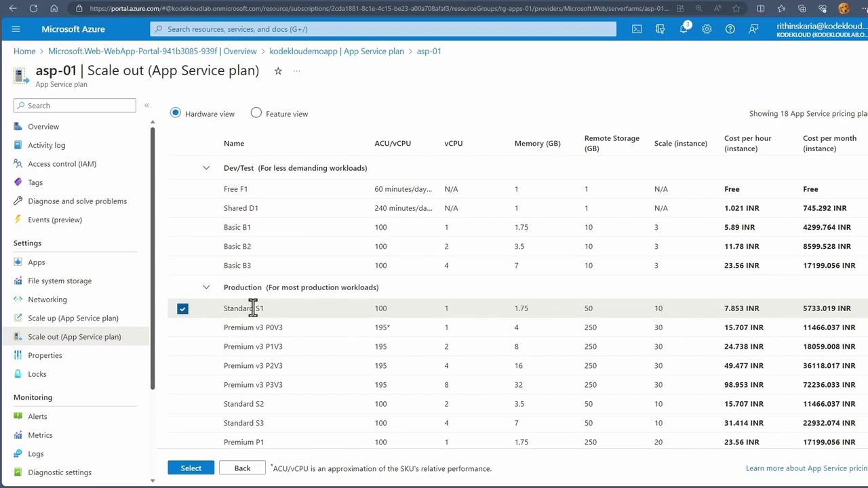Click the Diagnostic settings icon
The height and width of the screenshot is (488, 868).
pos(18,472)
